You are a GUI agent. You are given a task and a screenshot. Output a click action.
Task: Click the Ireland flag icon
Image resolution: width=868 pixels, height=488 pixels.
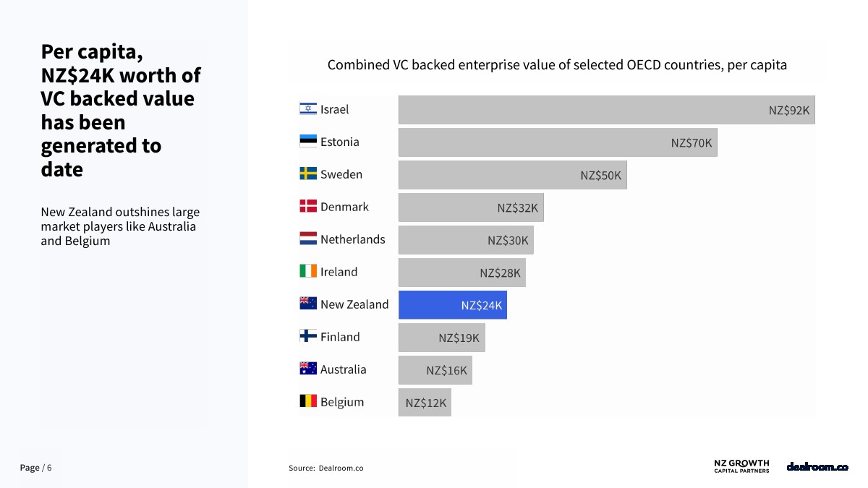[x=308, y=272]
